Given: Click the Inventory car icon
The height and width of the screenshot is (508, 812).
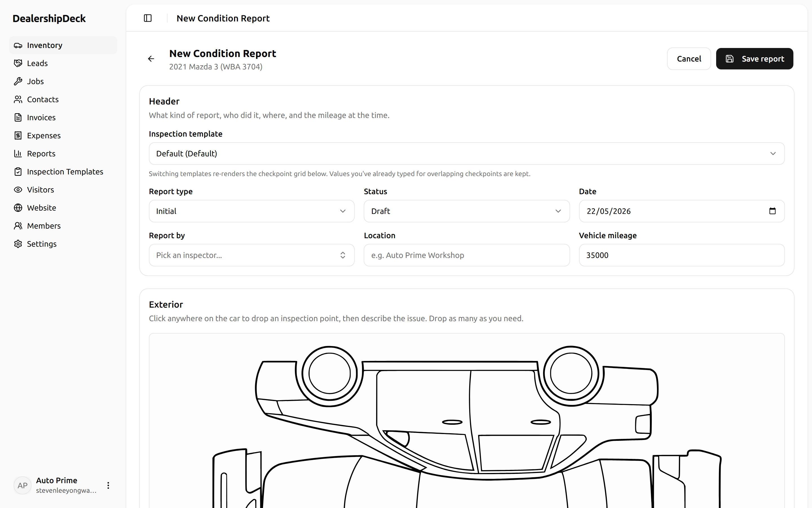Looking at the screenshot, I should click(x=18, y=45).
